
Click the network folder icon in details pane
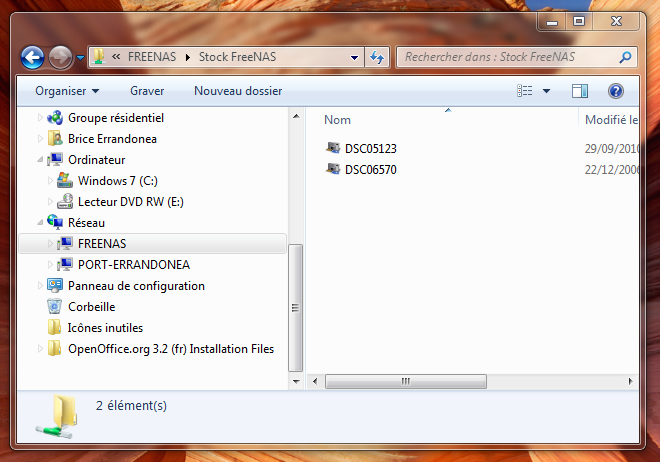pos(57,416)
